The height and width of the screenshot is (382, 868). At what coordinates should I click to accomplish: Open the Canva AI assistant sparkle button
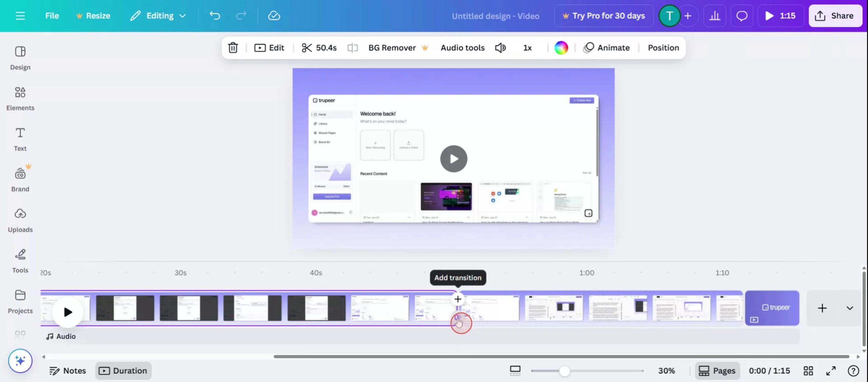(20, 361)
